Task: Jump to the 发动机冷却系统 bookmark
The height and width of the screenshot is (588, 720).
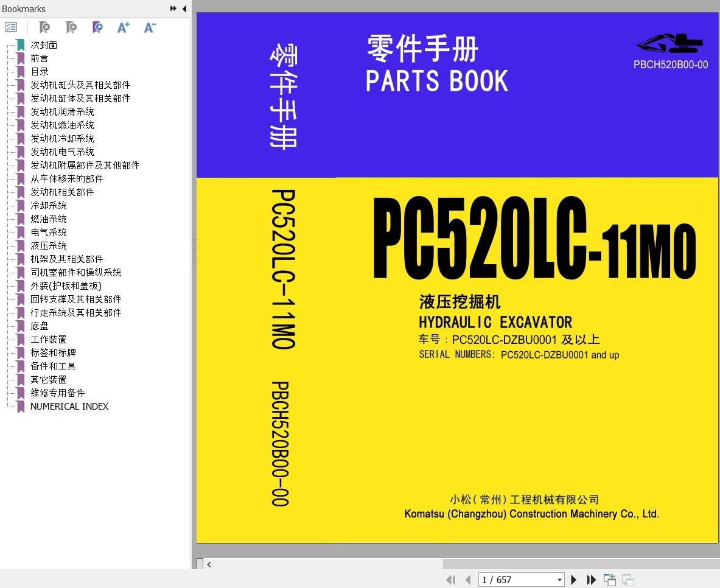Action: 63,138
